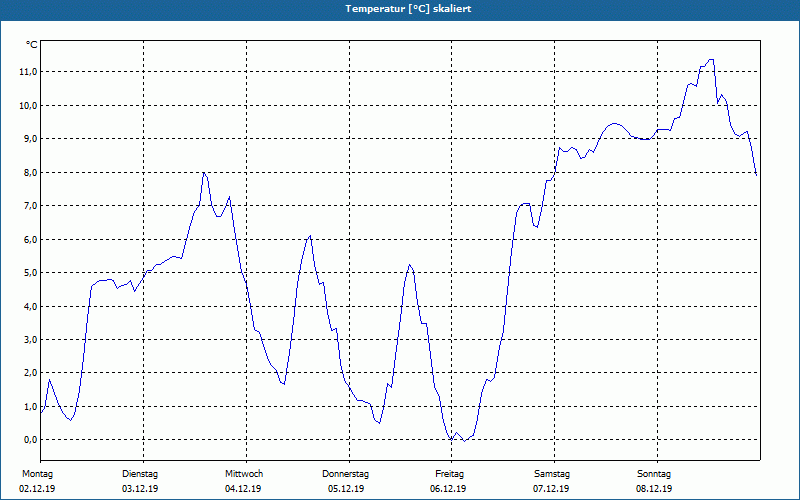This screenshot has width=800, height=500.
Task: Click the 0,0 axis value
Action: point(29,440)
